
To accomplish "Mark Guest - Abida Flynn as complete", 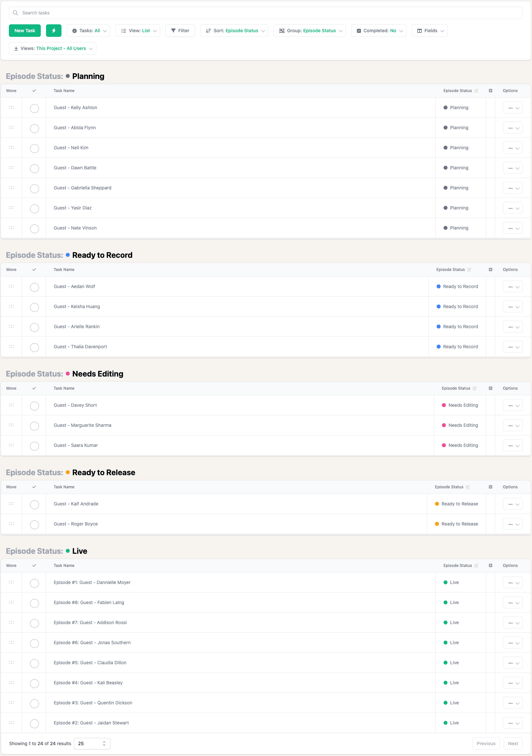I will tap(34, 129).
